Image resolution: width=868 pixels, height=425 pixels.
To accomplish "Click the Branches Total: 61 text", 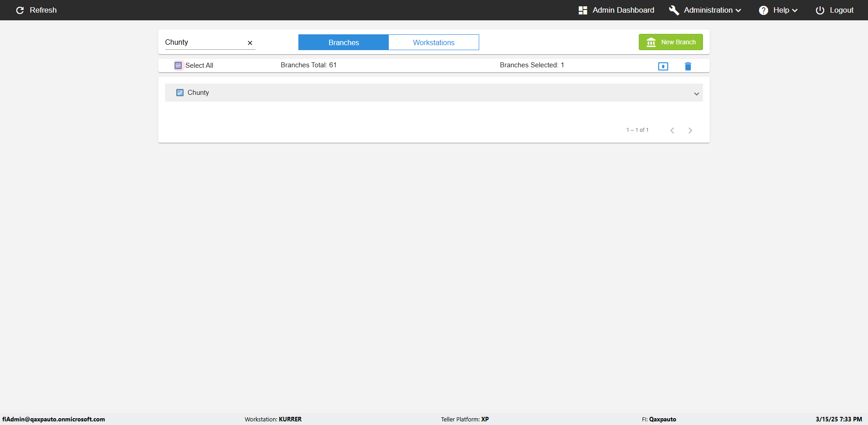I will coord(308,65).
